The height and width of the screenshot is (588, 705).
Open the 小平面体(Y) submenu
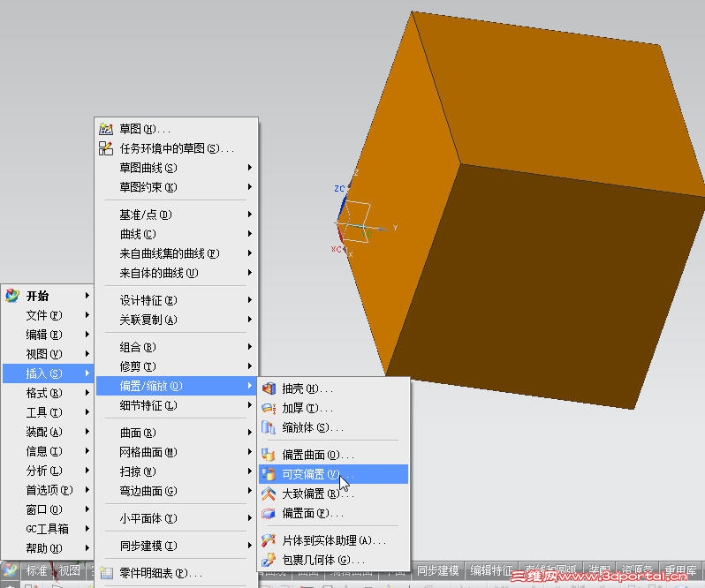pos(177,518)
